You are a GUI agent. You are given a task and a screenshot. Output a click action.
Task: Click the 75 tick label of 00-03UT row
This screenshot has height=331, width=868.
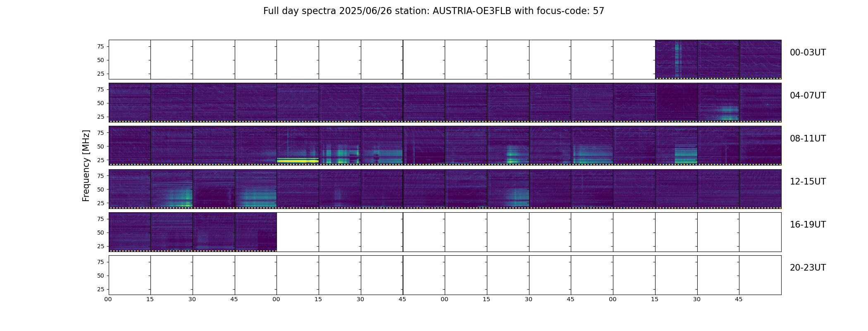(x=100, y=47)
